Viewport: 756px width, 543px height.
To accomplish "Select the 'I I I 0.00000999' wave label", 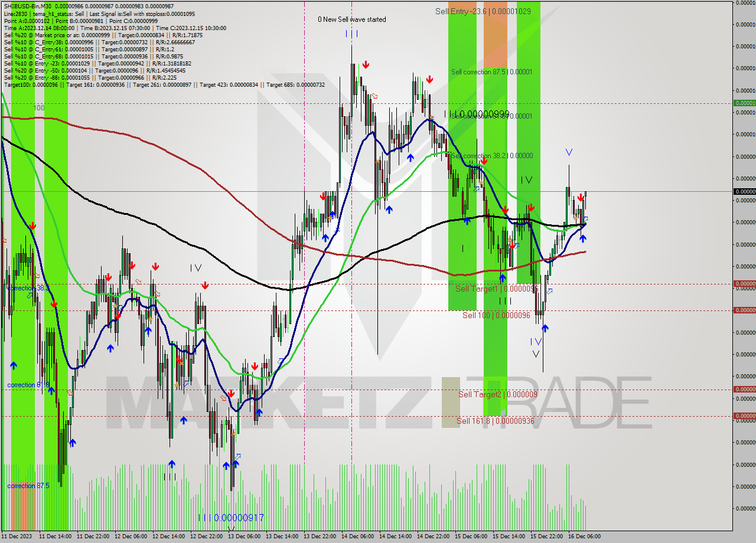I will (477, 114).
